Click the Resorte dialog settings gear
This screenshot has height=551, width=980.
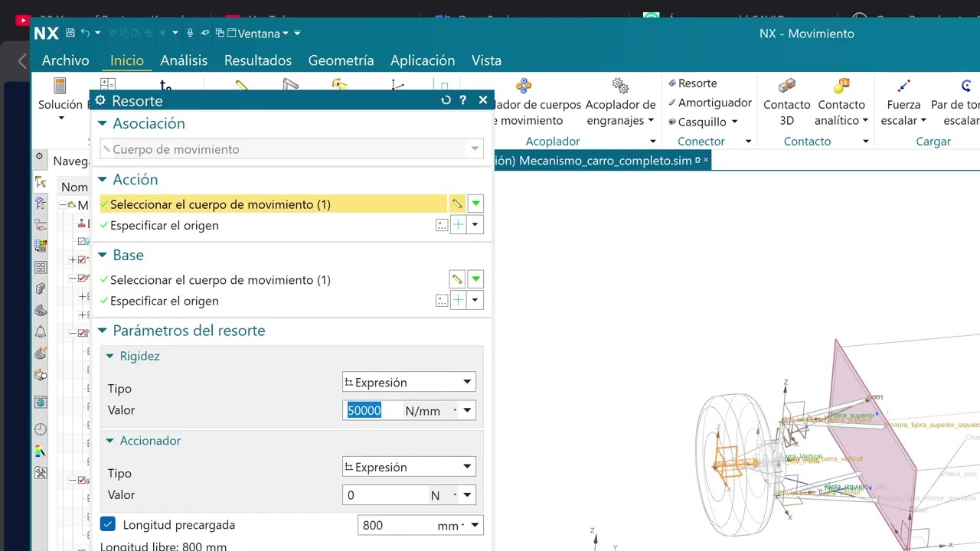[100, 100]
